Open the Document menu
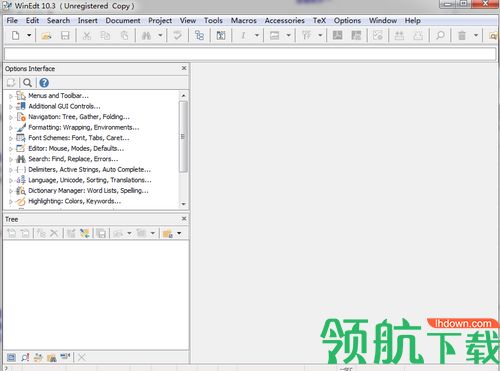The image size is (500, 371). coord(123,21)
